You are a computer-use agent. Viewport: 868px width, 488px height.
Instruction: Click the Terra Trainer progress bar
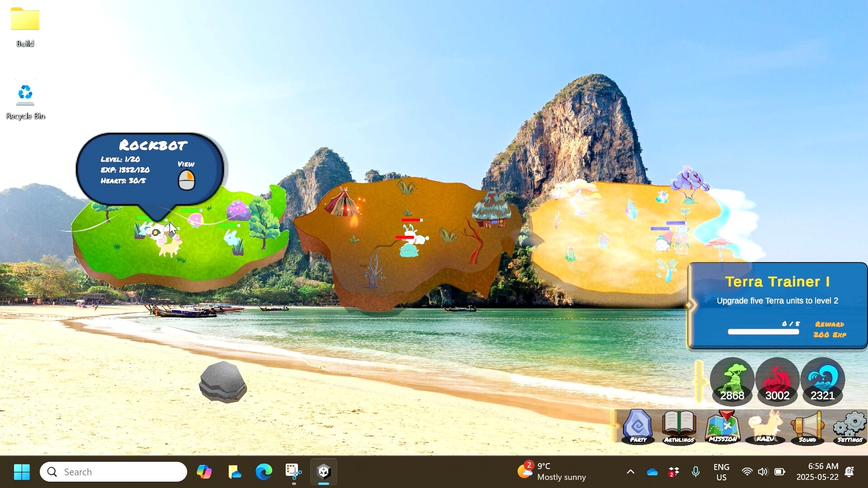(763, 331)
